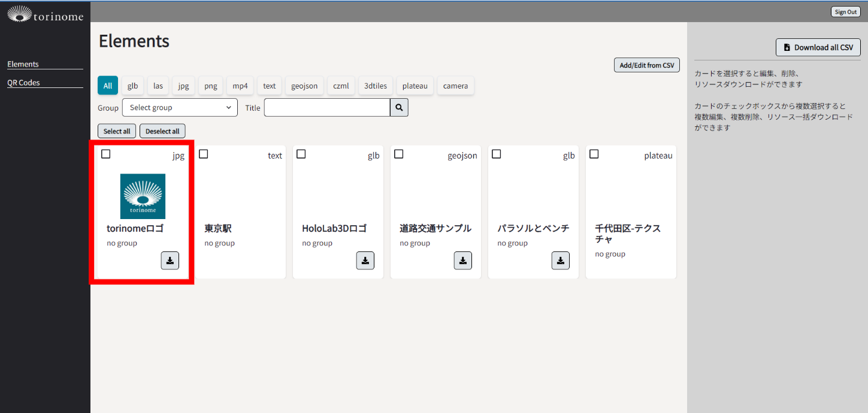Open the Select group dropdown

[180, 108]
